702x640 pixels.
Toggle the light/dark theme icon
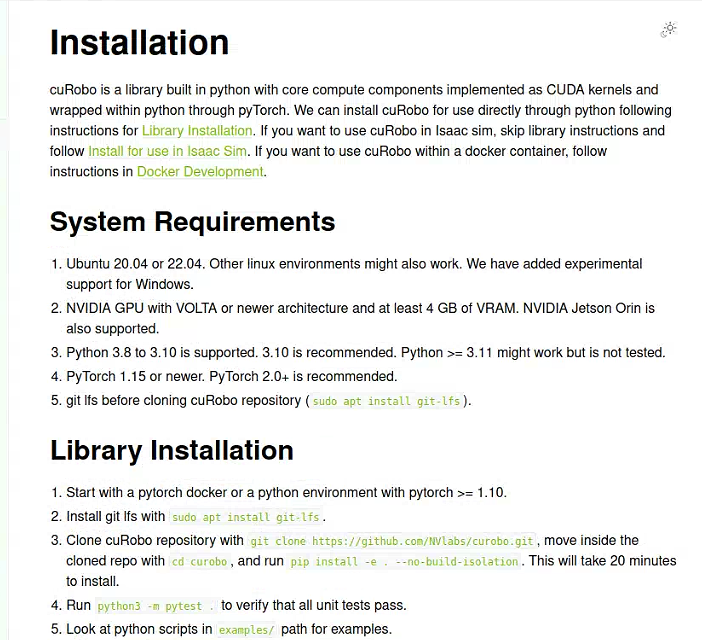click(x=669, y=30)
